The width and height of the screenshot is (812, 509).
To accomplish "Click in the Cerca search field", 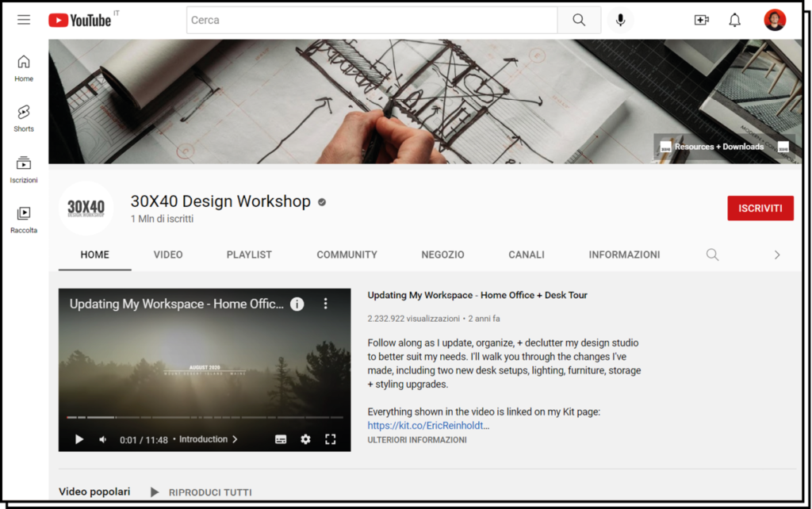I will pyautogui.click(x=371, y=21).
